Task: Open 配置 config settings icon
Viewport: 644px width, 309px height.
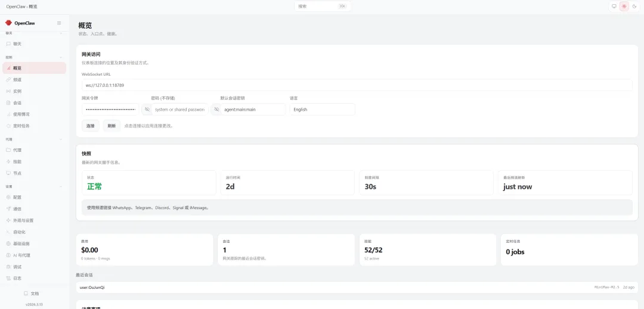Action: click(x=8, y=197)
